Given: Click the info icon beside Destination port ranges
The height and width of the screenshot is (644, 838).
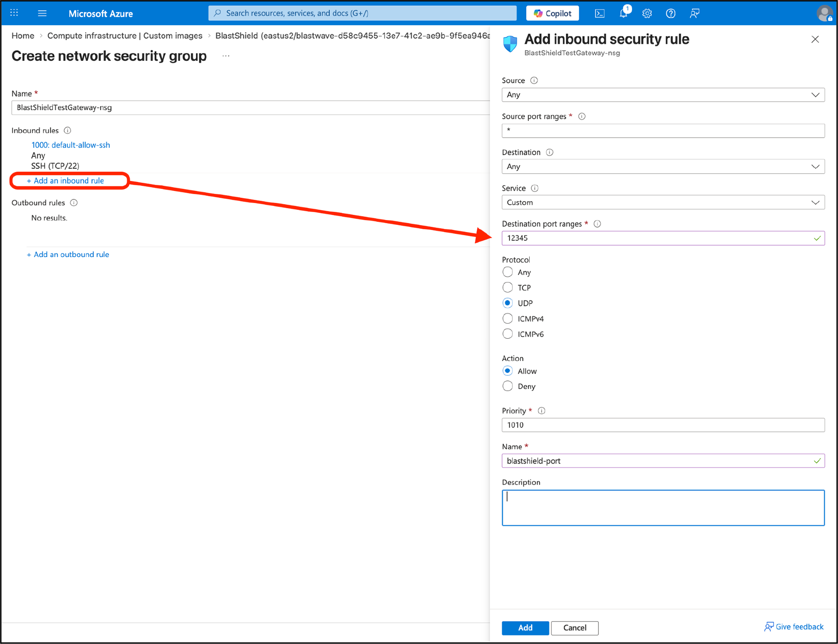Looking at the screenshot, I should click(597, 224).
